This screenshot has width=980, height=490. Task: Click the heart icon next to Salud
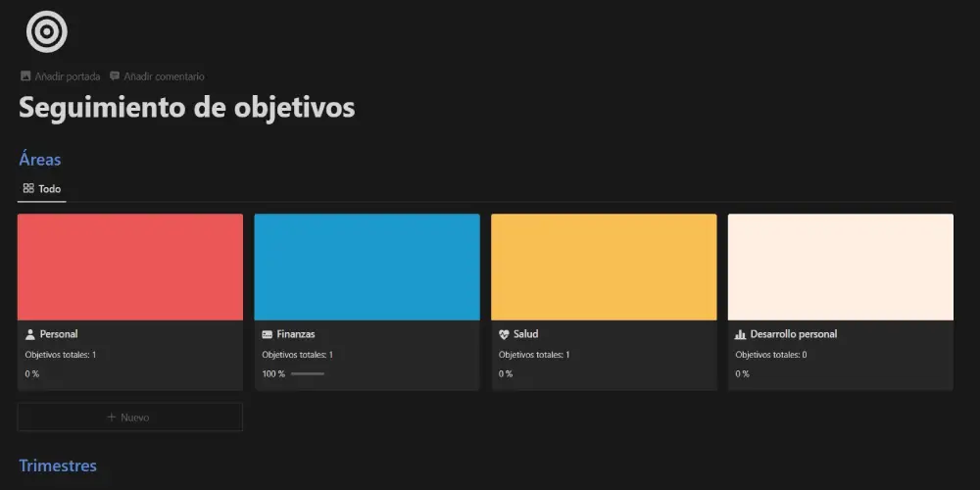504,334
